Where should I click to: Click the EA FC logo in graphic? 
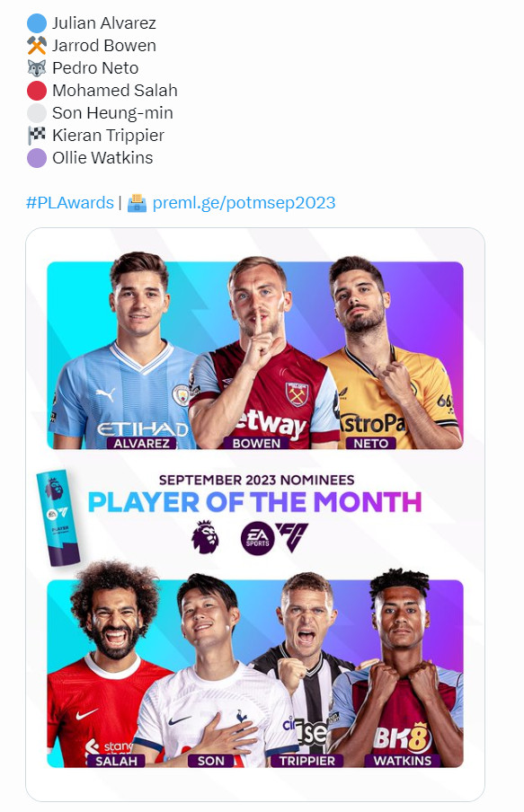pos(292,537)
